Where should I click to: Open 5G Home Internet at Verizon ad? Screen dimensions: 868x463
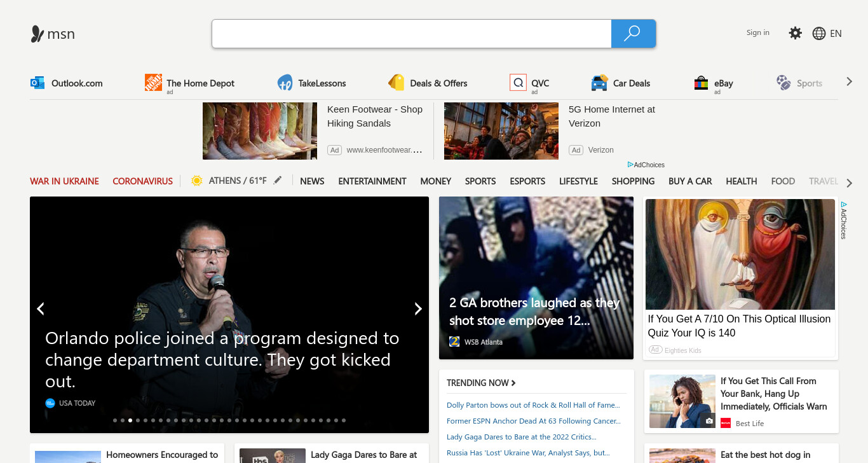(x=612, y=116)
